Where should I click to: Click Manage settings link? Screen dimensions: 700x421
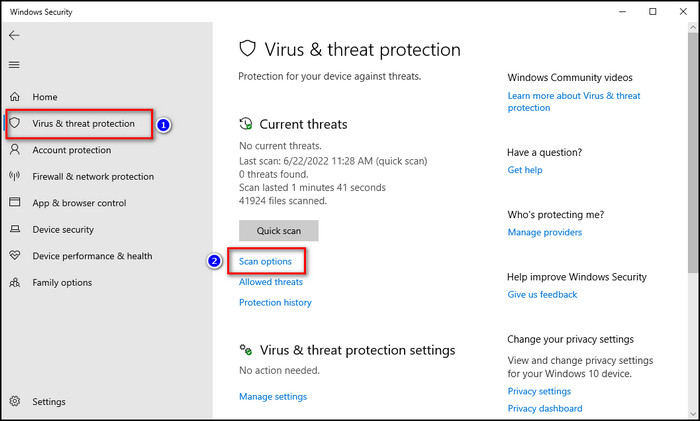pyautogui.click(x=273, y=396)
